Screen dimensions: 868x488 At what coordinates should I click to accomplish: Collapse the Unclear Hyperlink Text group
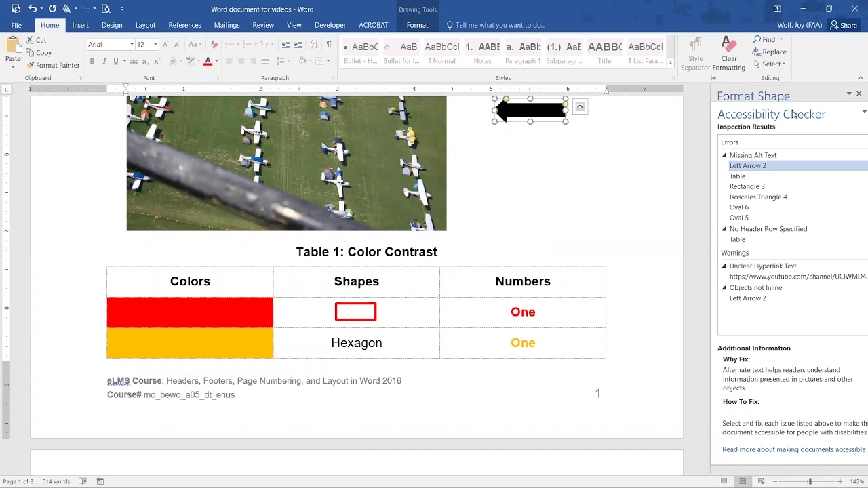[724, 266]
